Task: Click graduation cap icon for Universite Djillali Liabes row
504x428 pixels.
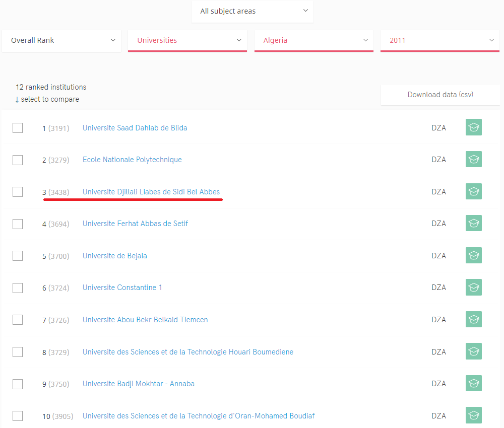Action: [473, 191]
